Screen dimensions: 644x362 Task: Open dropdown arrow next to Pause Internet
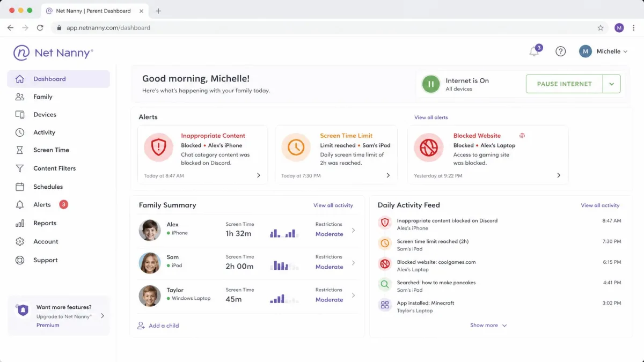pyautogui.click(x=612, y=84)
